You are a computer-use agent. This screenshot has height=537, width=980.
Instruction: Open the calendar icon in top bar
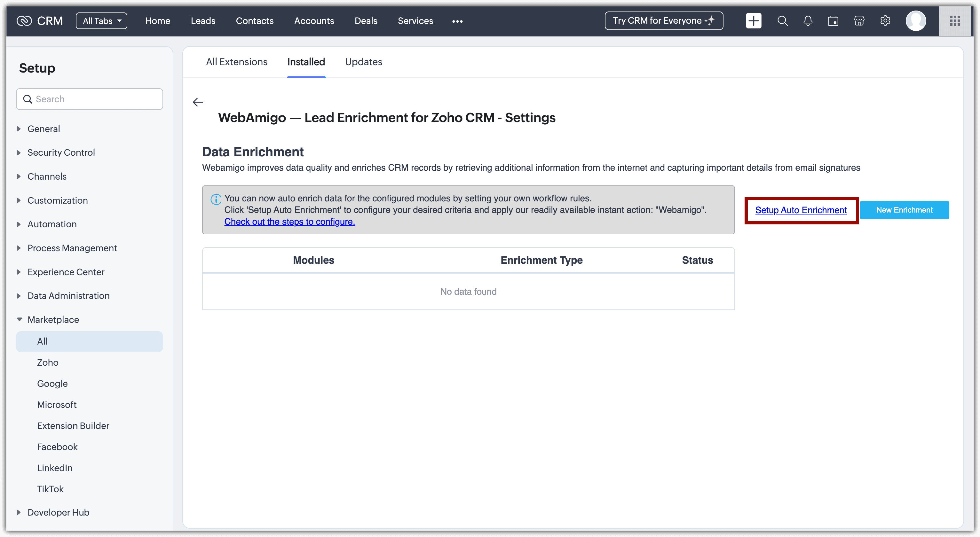833,21
